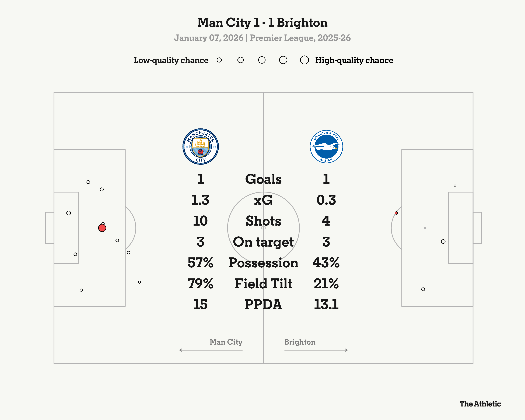Select Brighton's small red goal marker
Screen dimensions: 525x420
click(396, 213)
